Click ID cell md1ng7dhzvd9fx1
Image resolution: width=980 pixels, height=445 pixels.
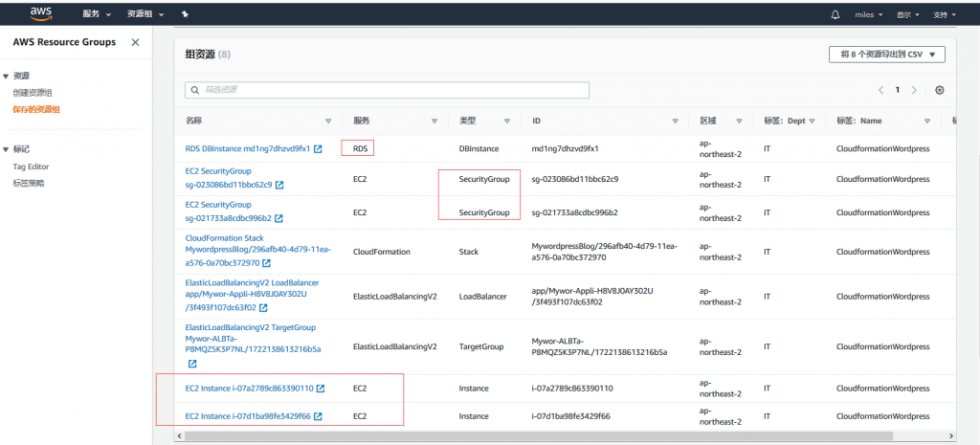(565, 148)
